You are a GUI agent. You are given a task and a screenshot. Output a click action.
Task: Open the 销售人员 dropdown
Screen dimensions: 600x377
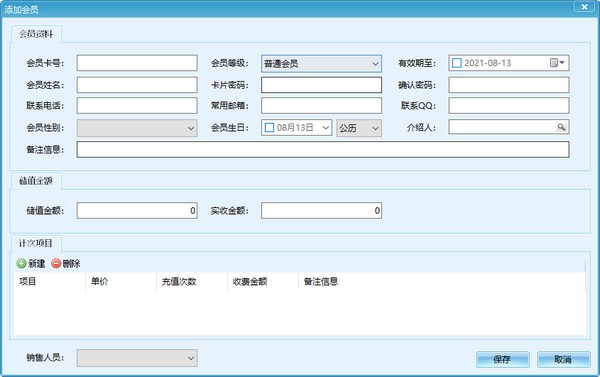(x=191, y=358)
